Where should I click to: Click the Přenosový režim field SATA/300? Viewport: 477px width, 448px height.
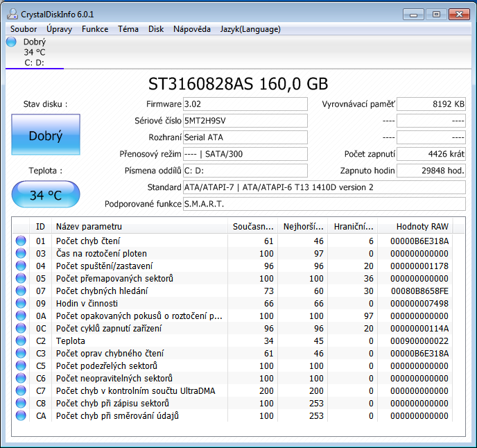coord(245,154)
